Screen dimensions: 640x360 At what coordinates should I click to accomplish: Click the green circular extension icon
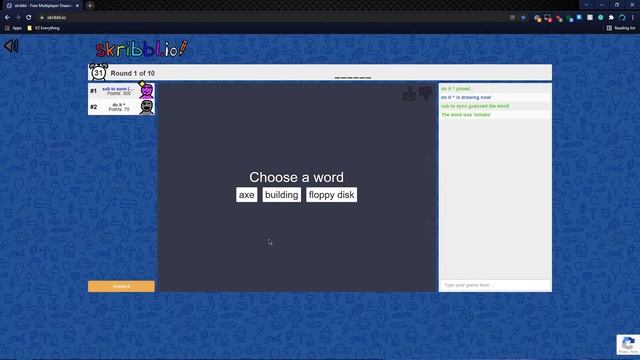pos(600,18)
